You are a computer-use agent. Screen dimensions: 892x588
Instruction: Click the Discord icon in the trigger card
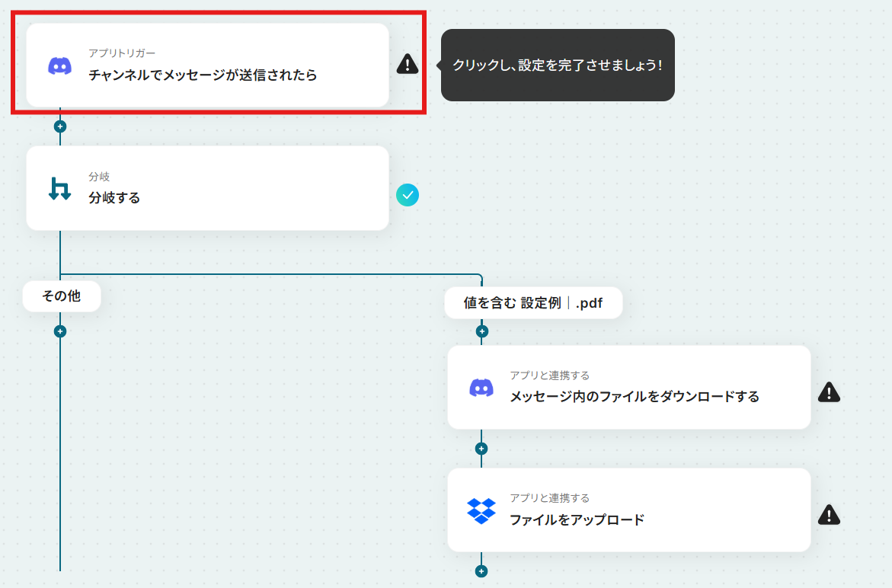click(x=59, y=66)
